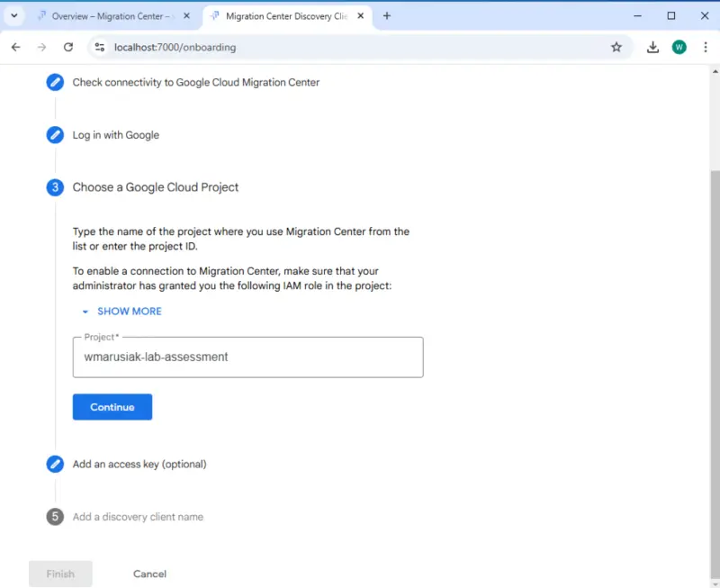720x588 pixels.
Task: Expand SHOW MORE to view IAM roles
Action: pos(121,311)
